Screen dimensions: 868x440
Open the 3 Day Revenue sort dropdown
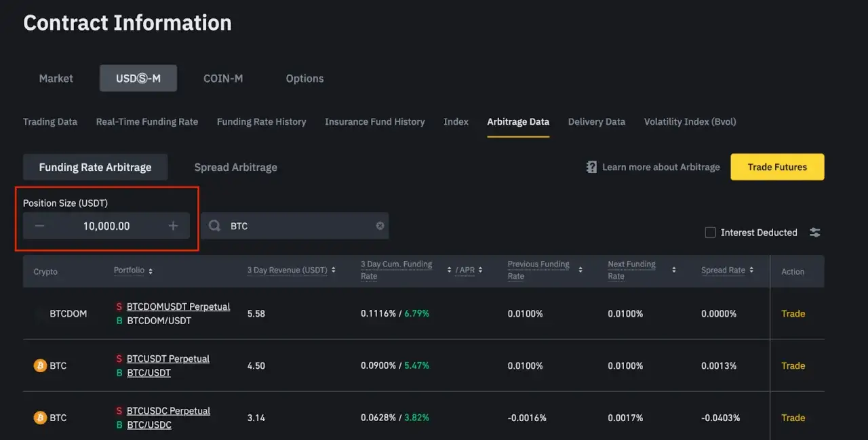[332, 270]
